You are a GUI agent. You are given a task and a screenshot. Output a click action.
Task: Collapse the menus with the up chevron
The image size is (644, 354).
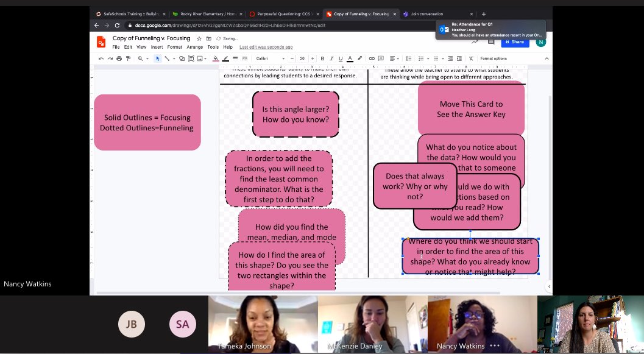[547, 58]
